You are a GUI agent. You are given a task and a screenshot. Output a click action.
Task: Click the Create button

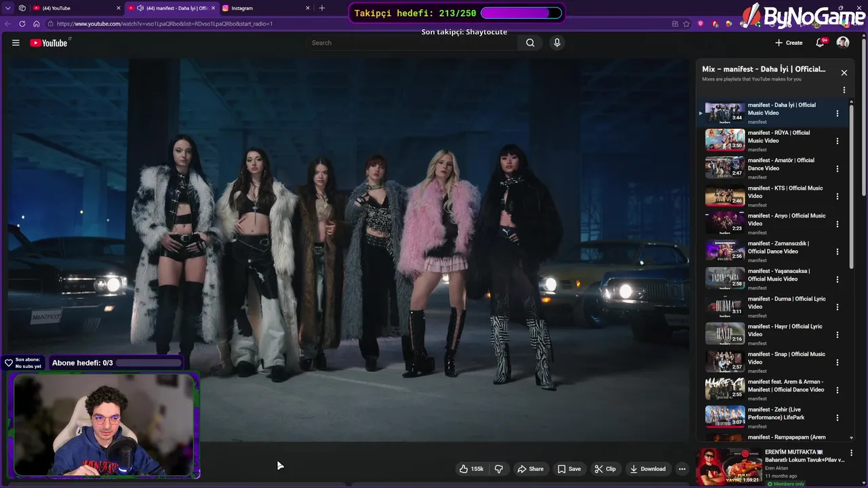point(789,43)
